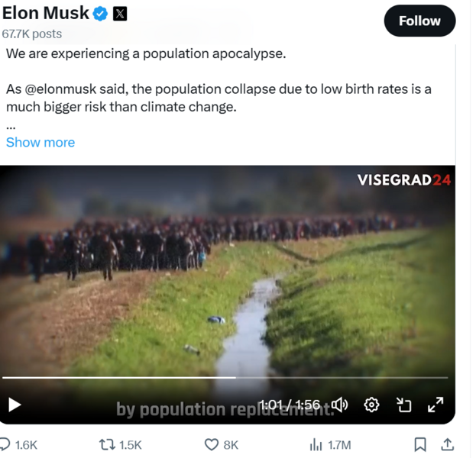
Task: Mute the video volume
Action: click(339, 405)
